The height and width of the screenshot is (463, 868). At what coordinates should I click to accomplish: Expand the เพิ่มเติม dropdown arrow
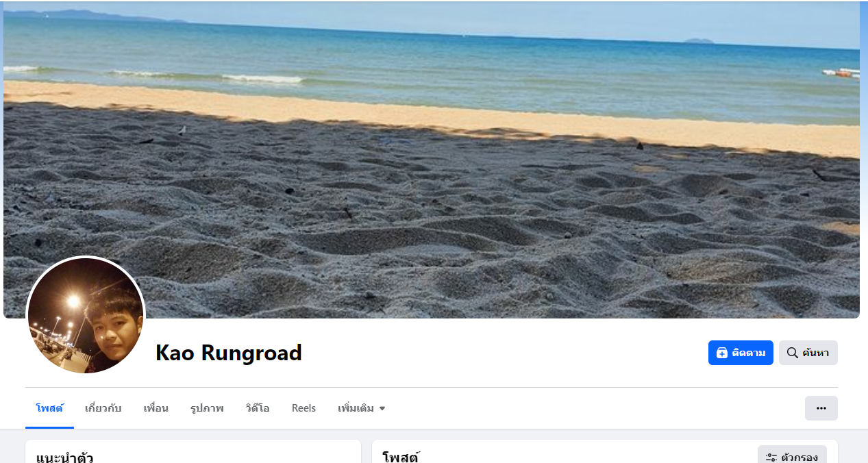coord(382,408)
